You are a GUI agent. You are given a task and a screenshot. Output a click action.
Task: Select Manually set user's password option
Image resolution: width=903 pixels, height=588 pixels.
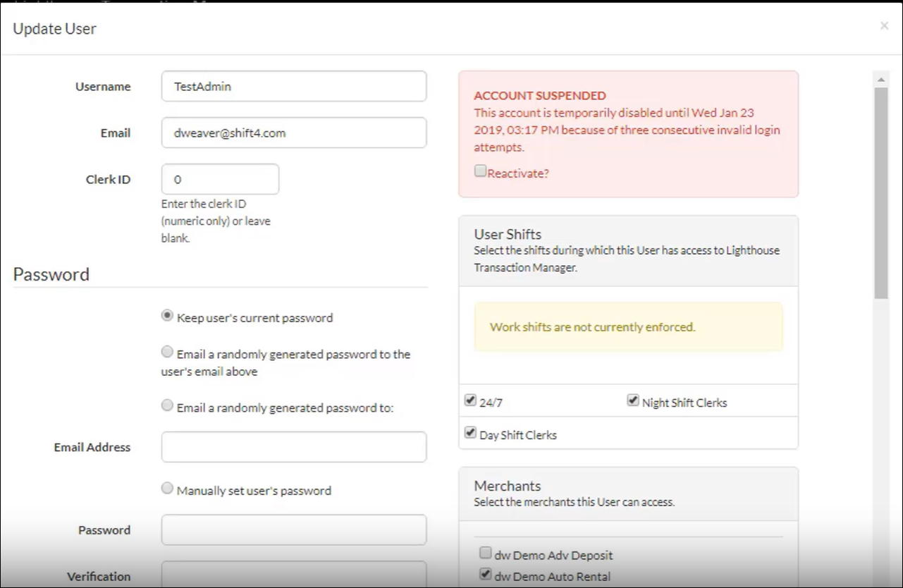[167, 488]
